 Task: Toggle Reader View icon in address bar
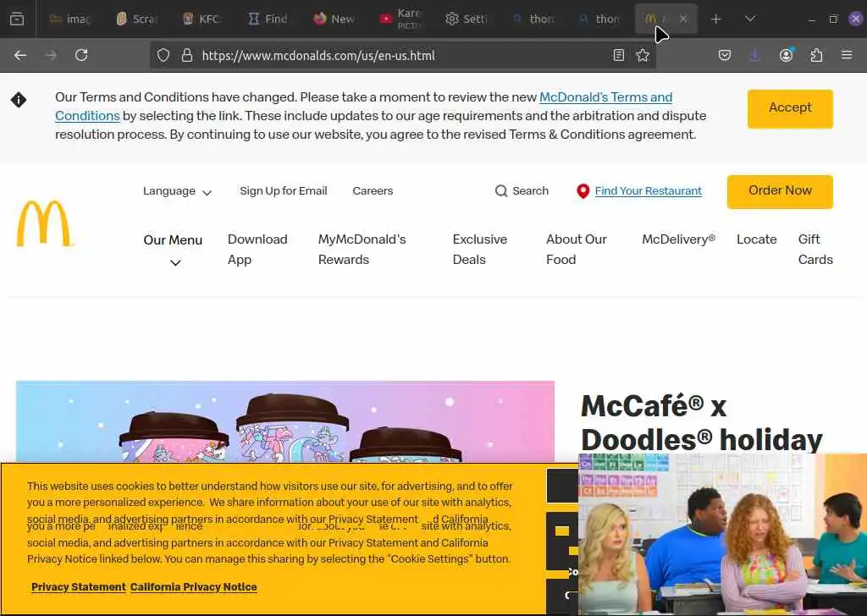(619, 55)
